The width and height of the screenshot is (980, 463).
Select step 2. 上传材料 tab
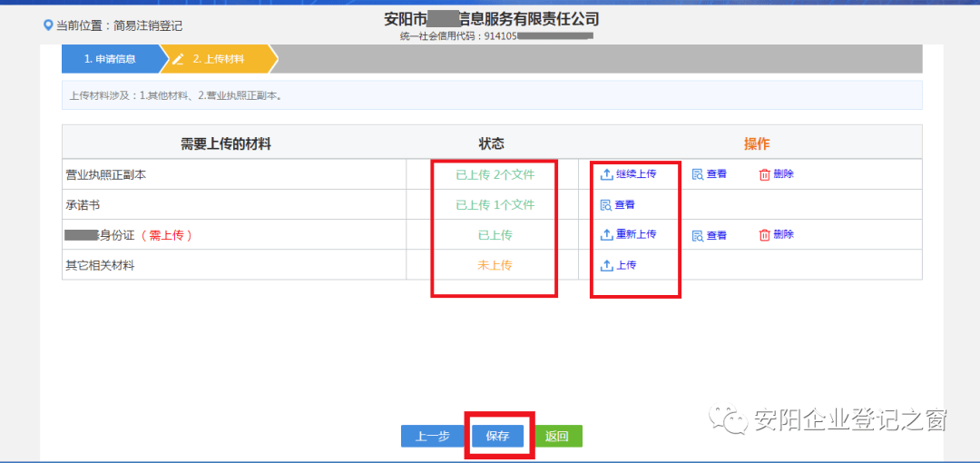coord(218,59)
